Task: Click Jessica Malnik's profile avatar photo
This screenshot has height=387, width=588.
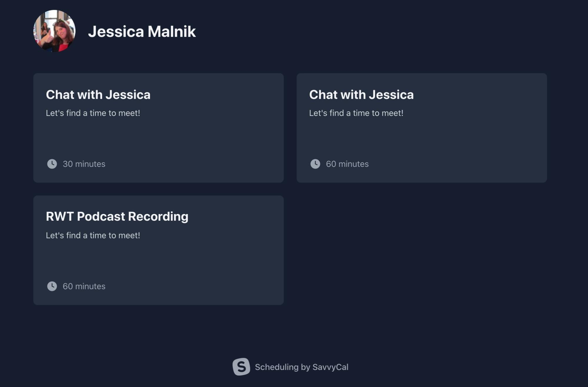Action: [54, 31]
